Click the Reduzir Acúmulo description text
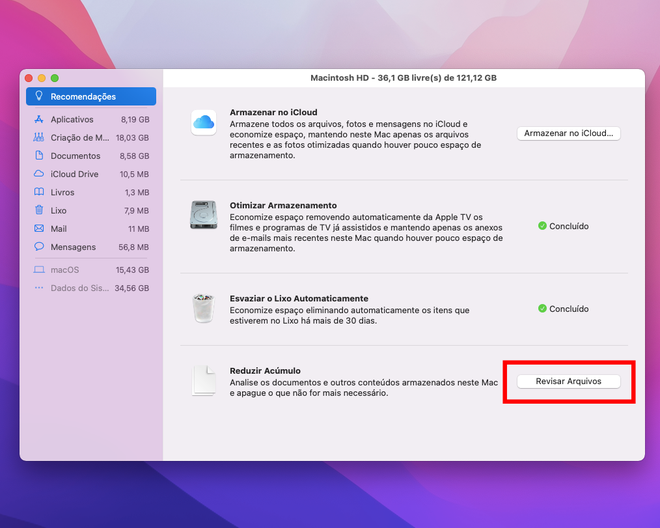This screenshot has width=660, height=528. click(x=364, y=388)
